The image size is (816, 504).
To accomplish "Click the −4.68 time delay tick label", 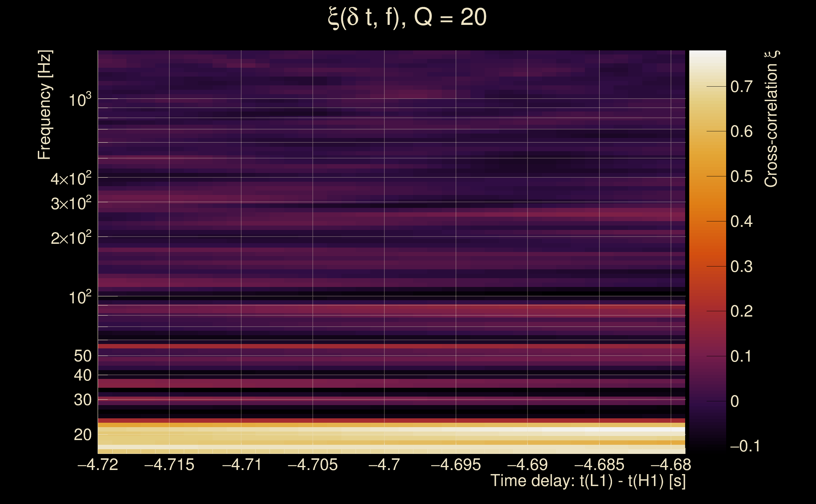I will pos(671,465).
